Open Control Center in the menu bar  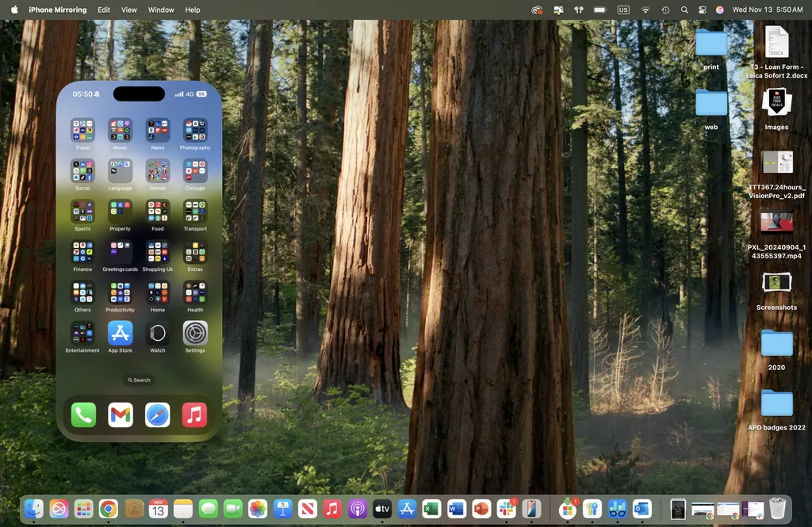(702, 10)
